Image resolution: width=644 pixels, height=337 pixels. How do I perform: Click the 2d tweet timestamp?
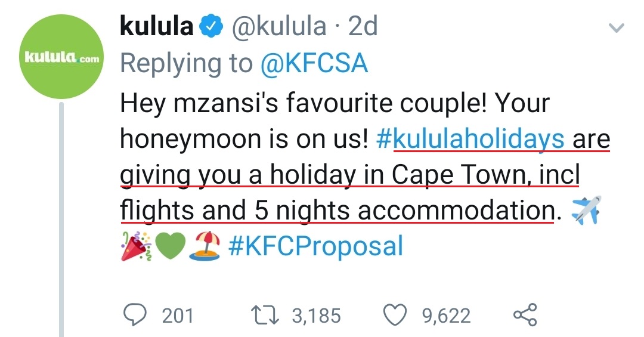coord(363,27)
